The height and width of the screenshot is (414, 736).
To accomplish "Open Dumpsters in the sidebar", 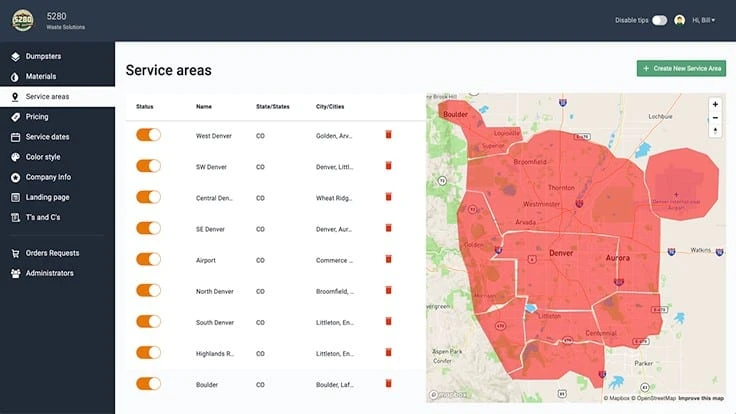I will click(42, 57).
